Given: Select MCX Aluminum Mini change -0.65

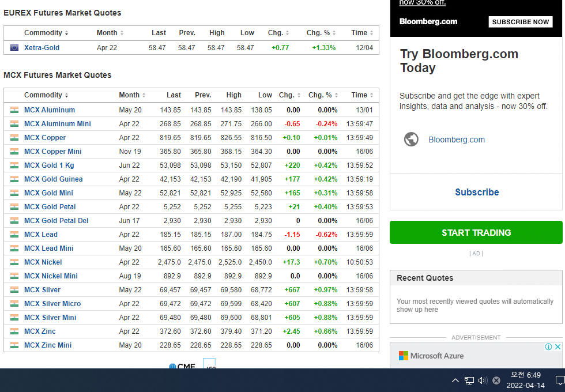Looking at the screenshot, I should coord(292,123).
